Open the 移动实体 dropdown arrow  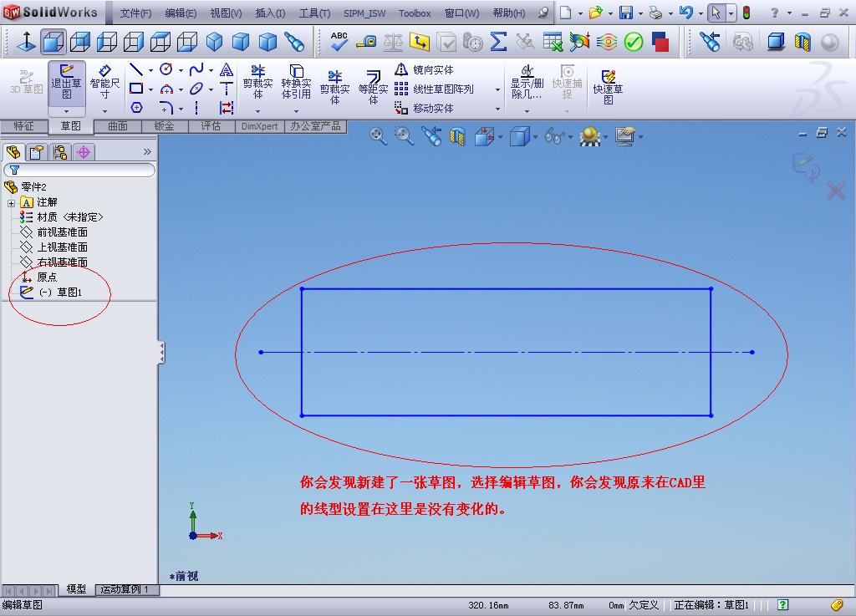point(497,109)
